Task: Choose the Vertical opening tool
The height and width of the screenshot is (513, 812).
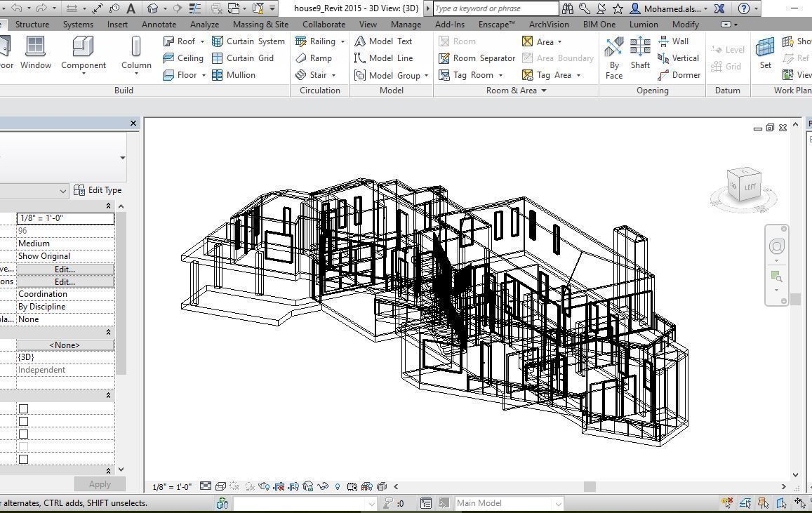Action: tap(679, 58)
